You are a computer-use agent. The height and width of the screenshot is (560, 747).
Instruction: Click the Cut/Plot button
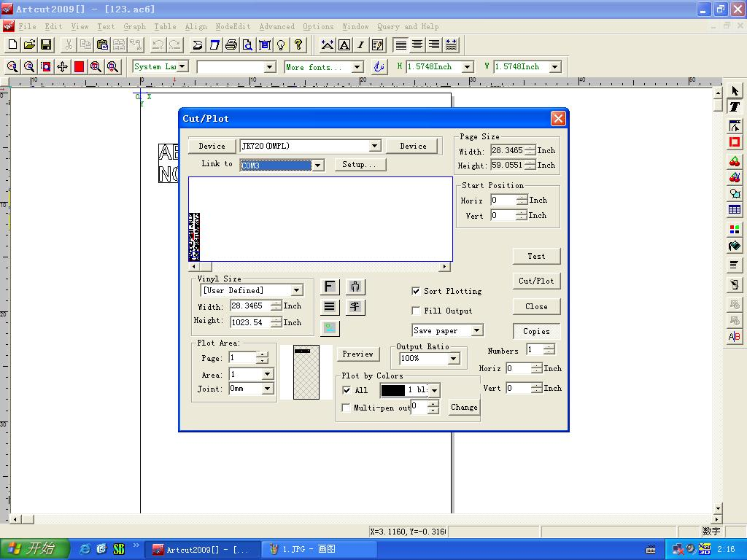[x=536, y=281]
